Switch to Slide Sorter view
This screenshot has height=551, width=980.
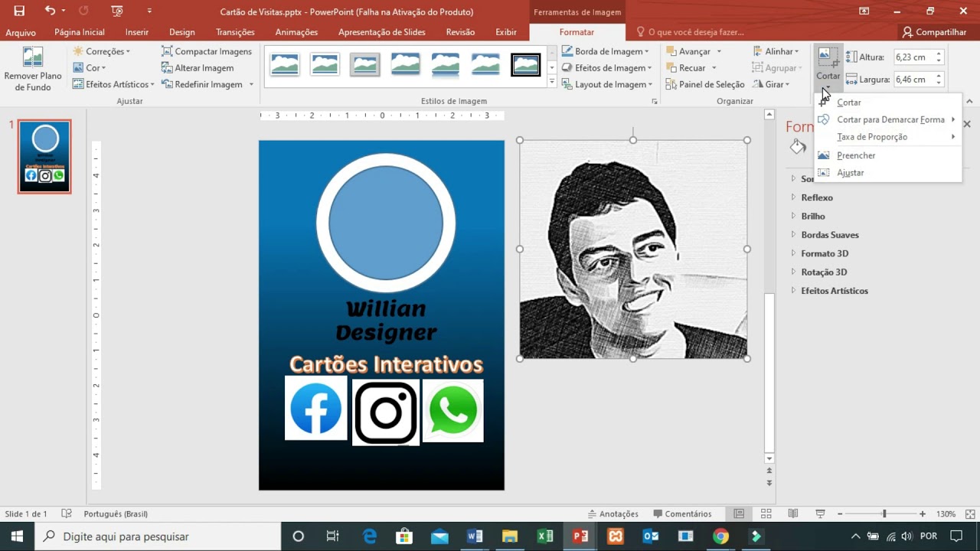point(766,514)
